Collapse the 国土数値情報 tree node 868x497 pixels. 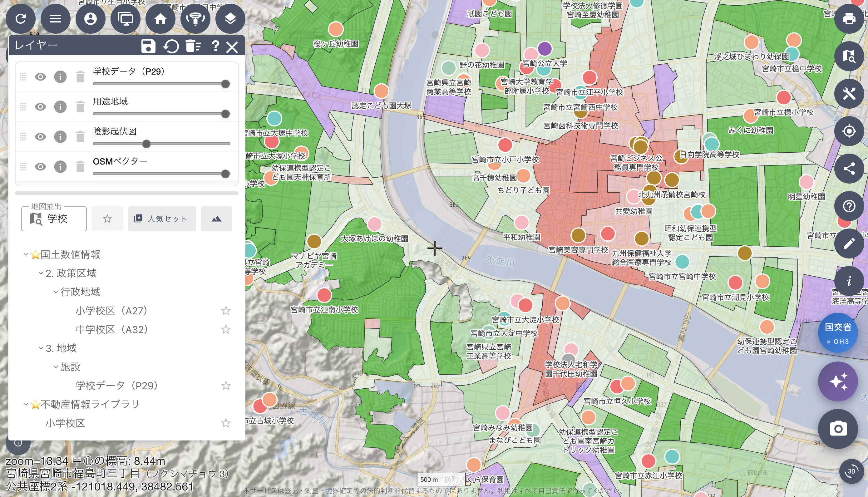pyautogui.click(x=26, y=254)
